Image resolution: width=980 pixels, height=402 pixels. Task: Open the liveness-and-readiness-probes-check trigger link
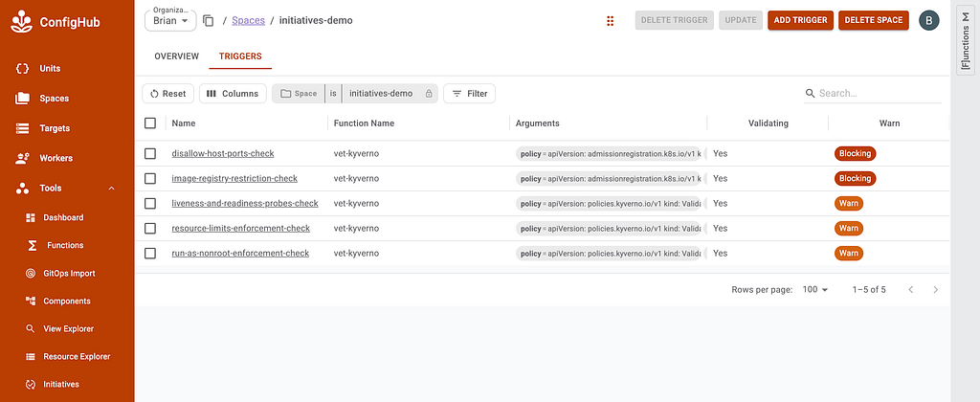(x=245, y=203)
